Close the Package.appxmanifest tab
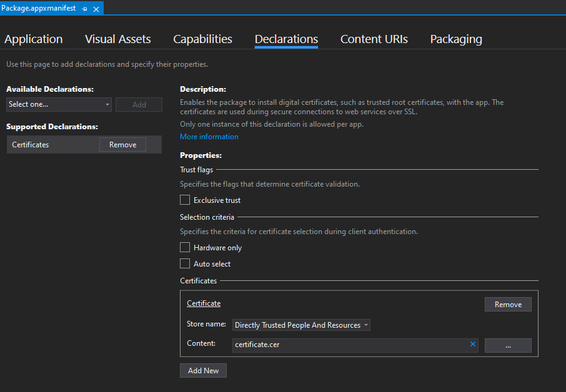566x392 pixels. click(96, 9)
